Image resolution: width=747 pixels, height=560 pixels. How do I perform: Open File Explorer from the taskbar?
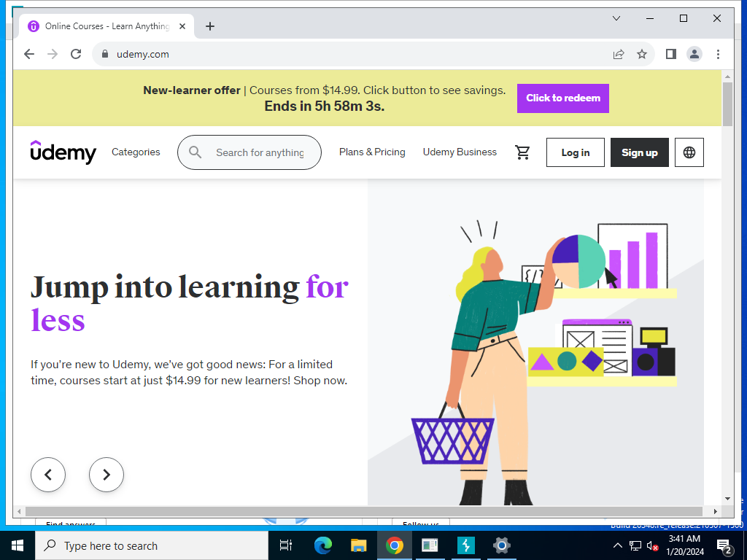point(358,545)
